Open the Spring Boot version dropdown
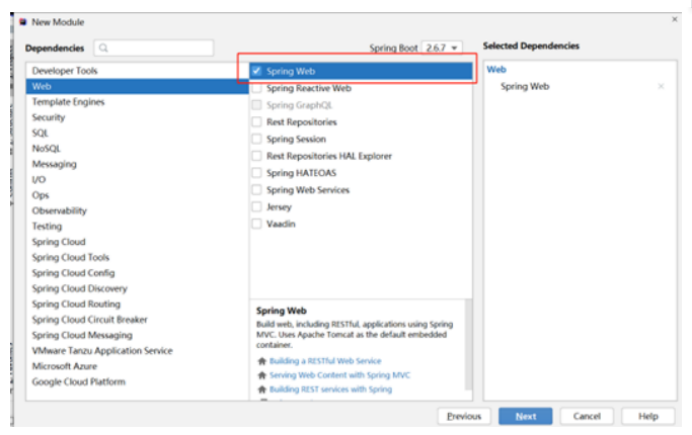The width and height of the screenshot is (692, 435). 442,48
